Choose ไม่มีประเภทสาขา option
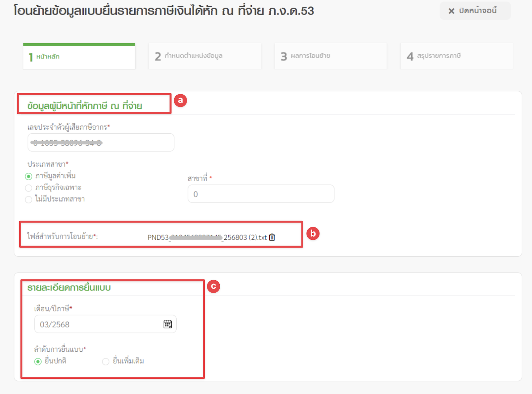 pyautogui.click(x=29, y=199)
